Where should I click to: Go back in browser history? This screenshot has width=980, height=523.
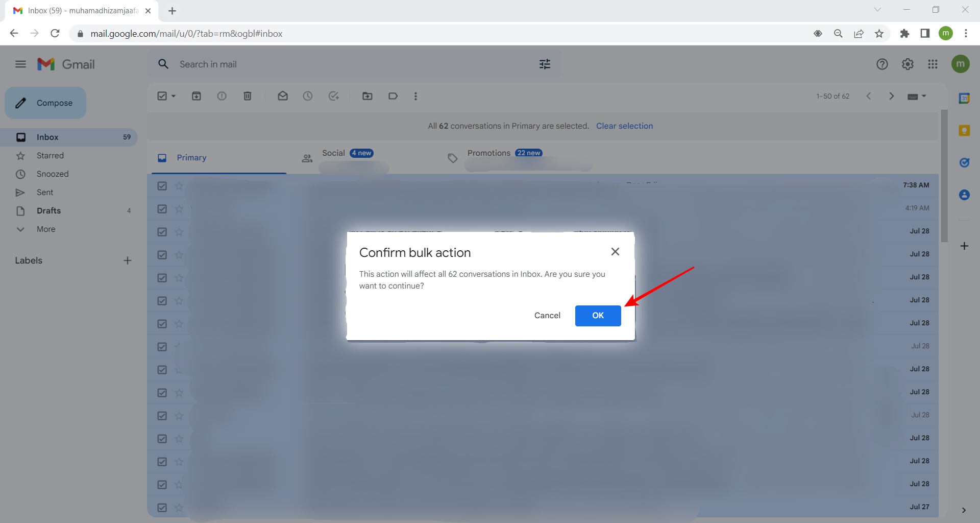coord(14,34)
